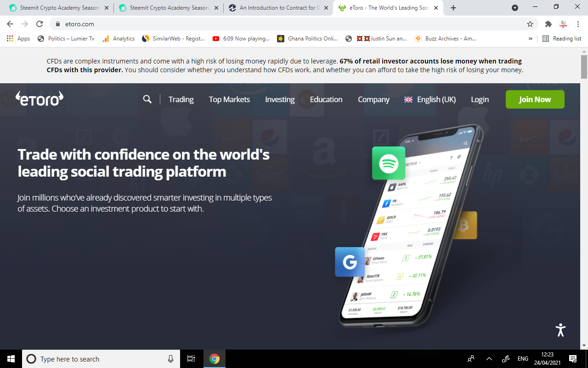Open the Politics – Lumier Tv bookmark
This screenshot has height=368, width=588.
(66, 39)
